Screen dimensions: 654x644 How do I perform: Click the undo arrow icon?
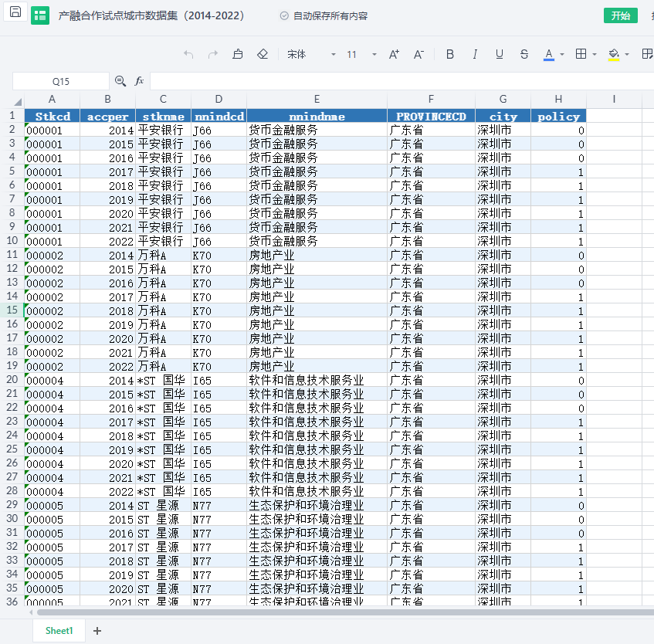[188, 54]
